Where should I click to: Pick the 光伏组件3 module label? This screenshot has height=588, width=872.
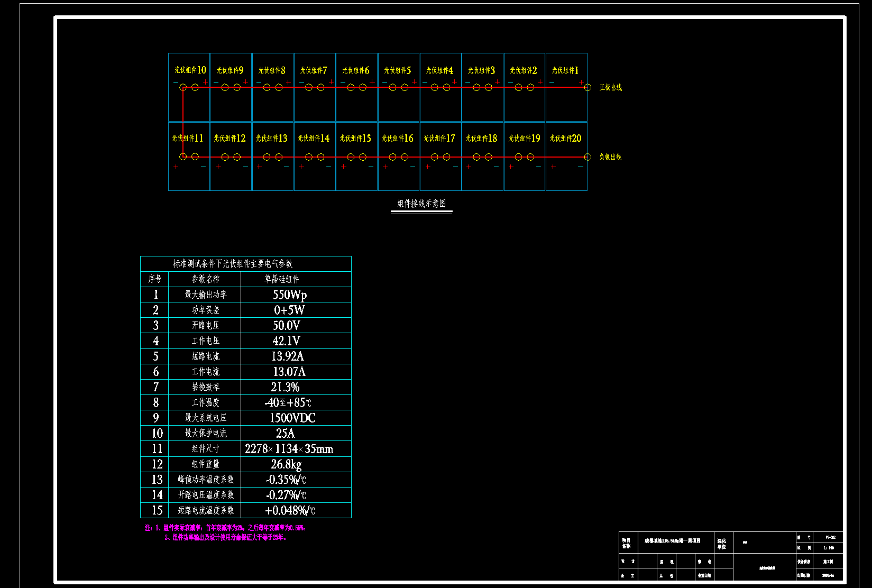(481, 70)
